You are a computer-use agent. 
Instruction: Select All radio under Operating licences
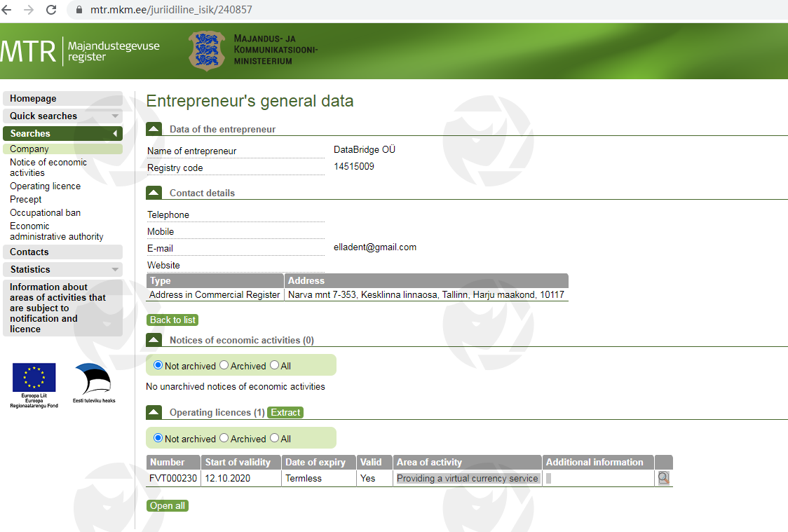click(275, 438)
